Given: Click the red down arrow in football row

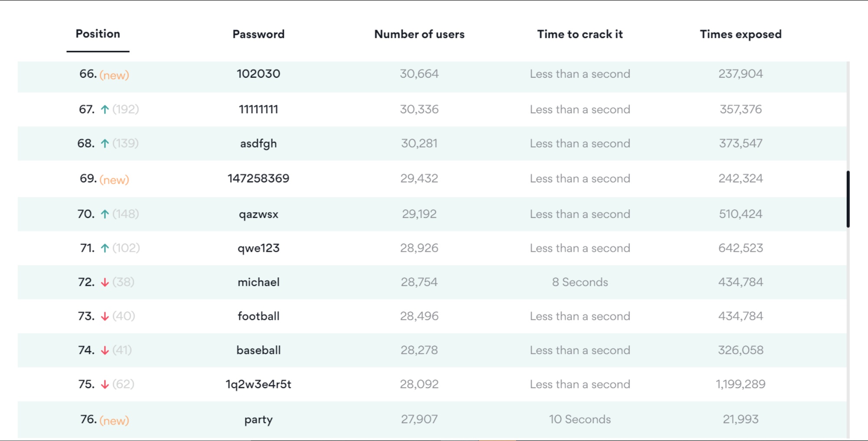Looking at the screenshot, I should 105,316.
